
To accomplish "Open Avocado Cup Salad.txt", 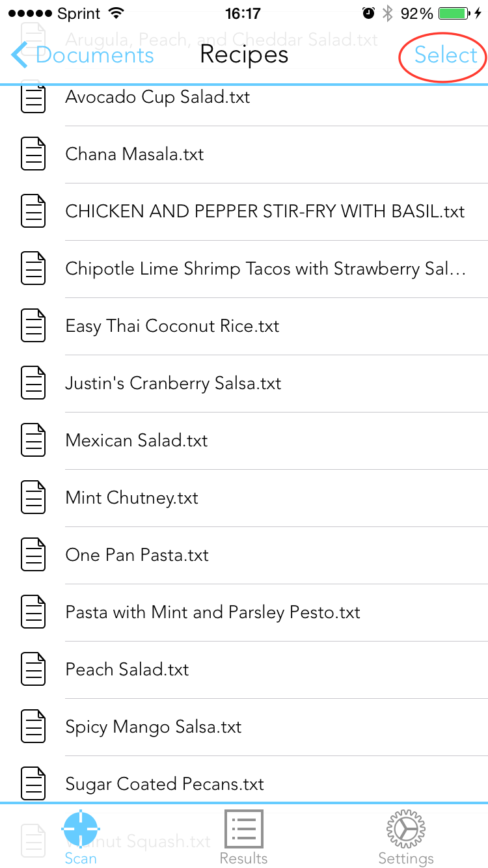I will coord(244,98).
